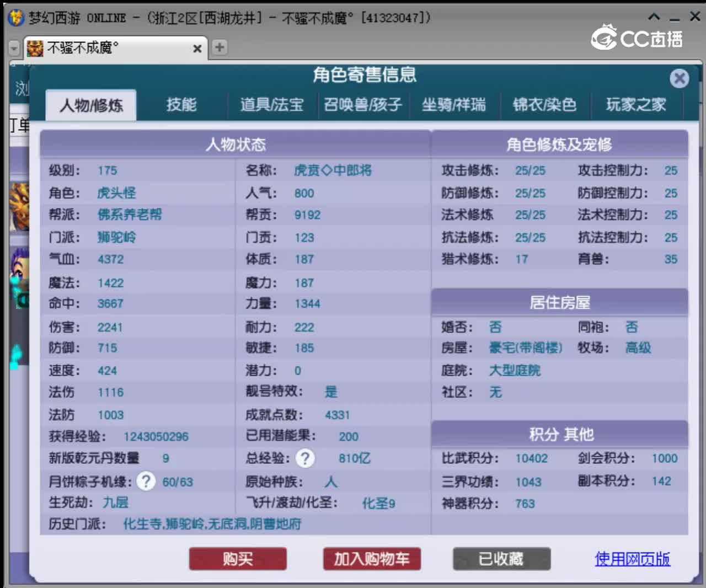706x588 pixels.
Task: Click the 伤害 value 2241
Action: [x=110, y=327]
